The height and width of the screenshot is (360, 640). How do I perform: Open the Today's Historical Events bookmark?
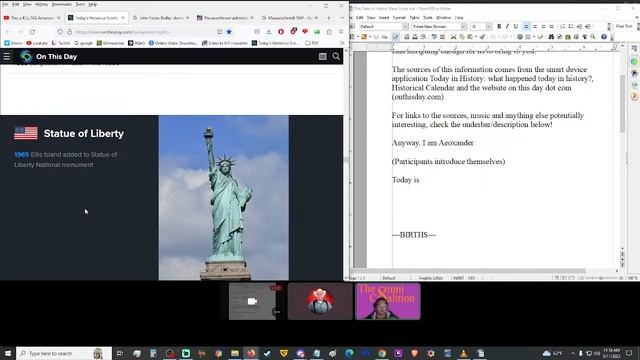click(276, 43)
